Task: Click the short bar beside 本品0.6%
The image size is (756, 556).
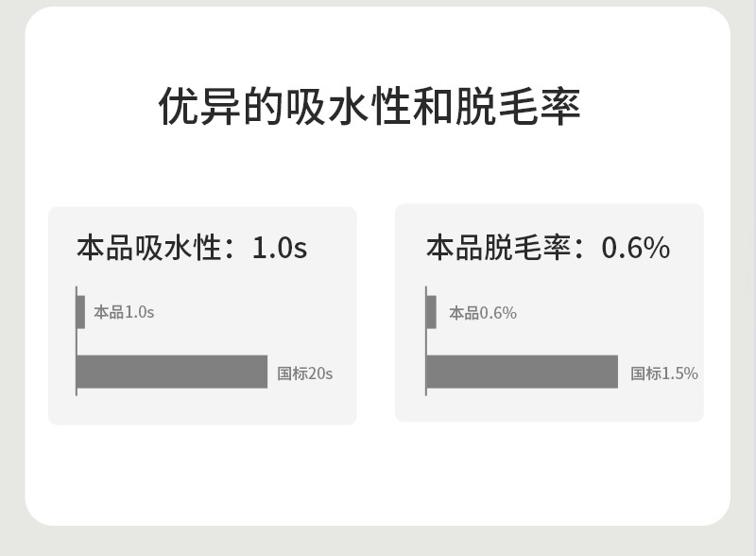Action: [x=431, y=312]
